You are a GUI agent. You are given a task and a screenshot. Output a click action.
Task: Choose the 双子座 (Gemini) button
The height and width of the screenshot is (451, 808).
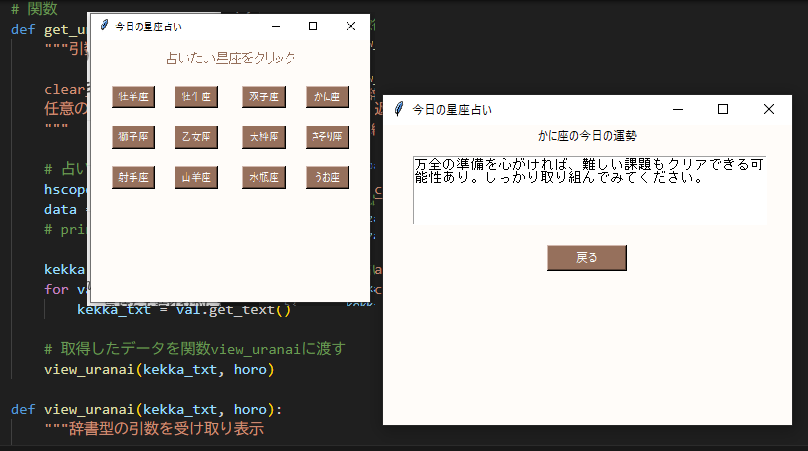[x=264, y=97]
